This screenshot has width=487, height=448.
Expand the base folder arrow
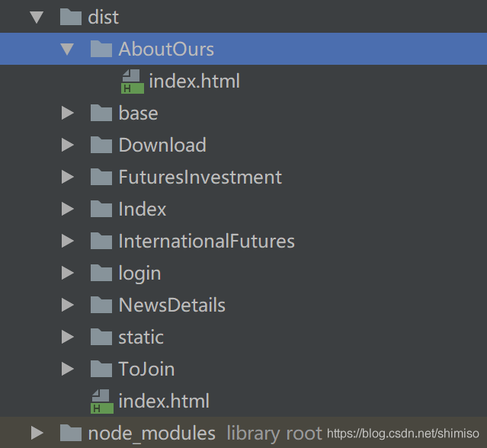[68, 114]
